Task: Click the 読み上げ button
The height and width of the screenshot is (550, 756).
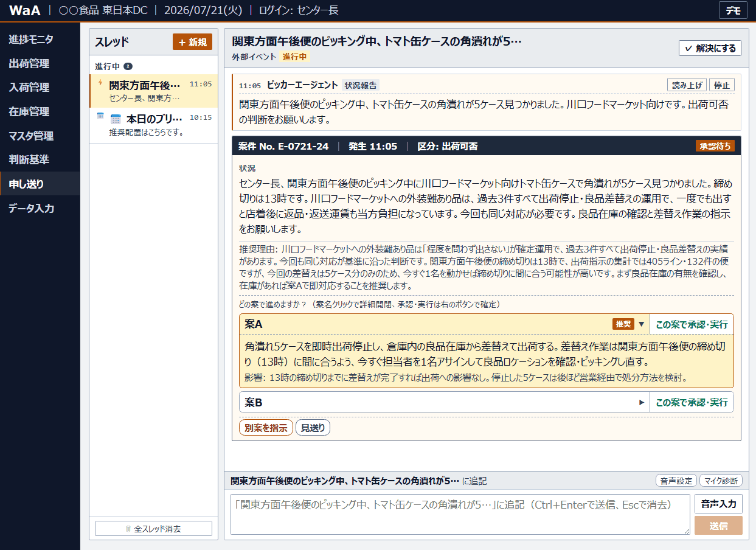Action: pyautogui.click(x=687, y=85)
